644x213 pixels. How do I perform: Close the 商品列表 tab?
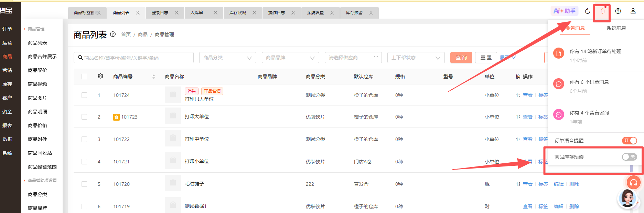click(138, 13)
